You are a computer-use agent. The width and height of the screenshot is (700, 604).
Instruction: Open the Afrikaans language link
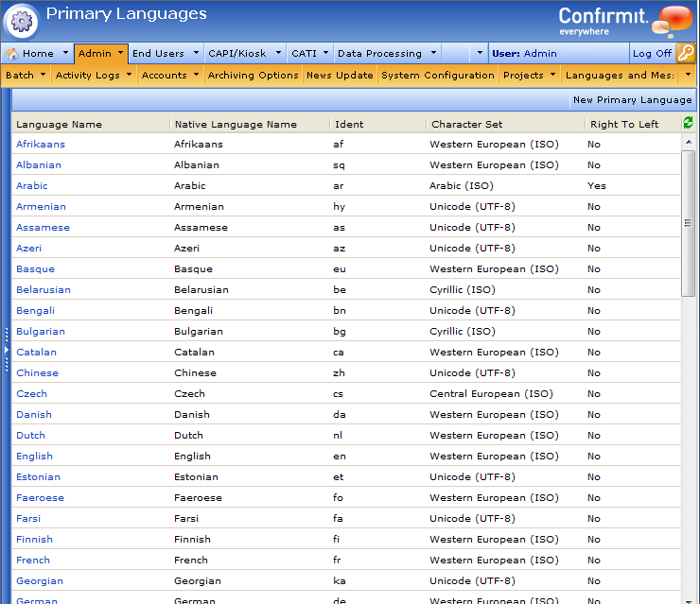(41, 144)
